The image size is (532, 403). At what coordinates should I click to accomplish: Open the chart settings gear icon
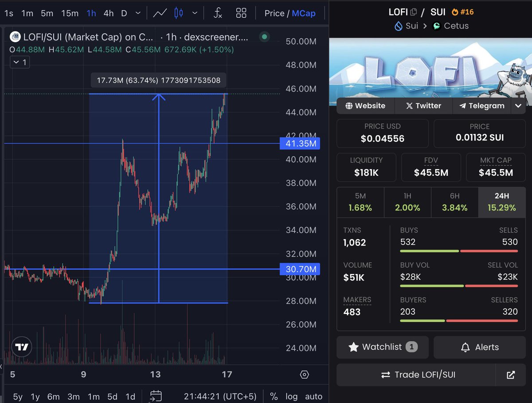(304, 375)
